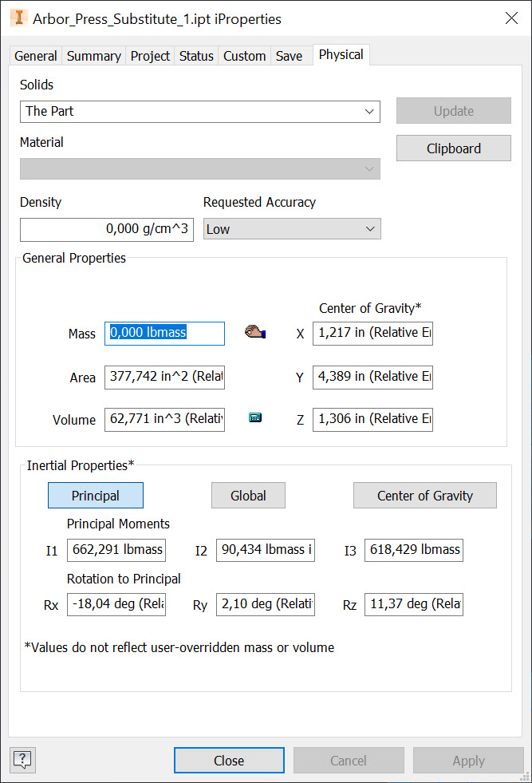This screenshot has height=783, width=532.
Task: Copy properties using the Clipboard button
Action: click(x=453, y=148)
